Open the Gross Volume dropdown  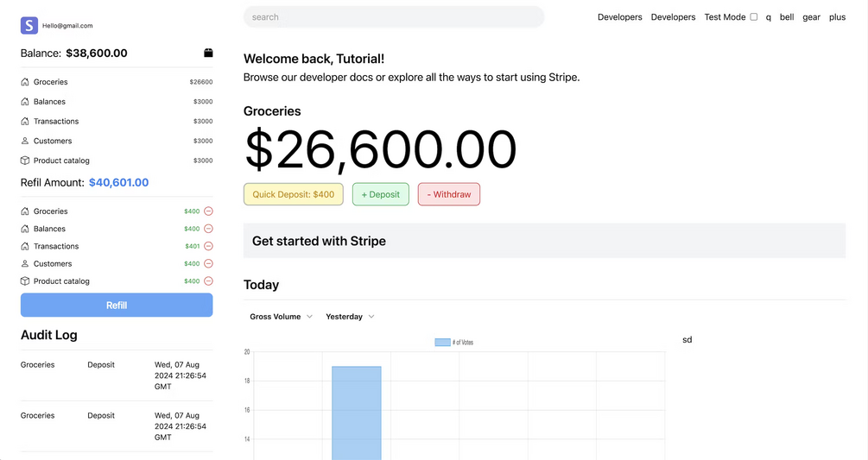point(282,317)
